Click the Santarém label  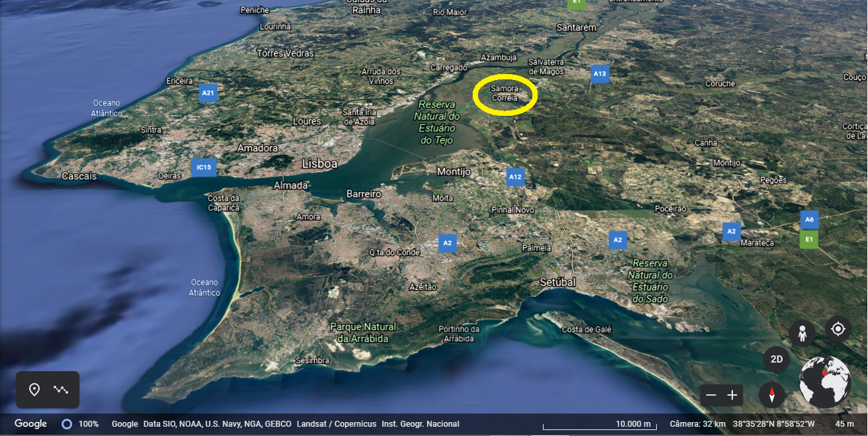pos(577,28)
